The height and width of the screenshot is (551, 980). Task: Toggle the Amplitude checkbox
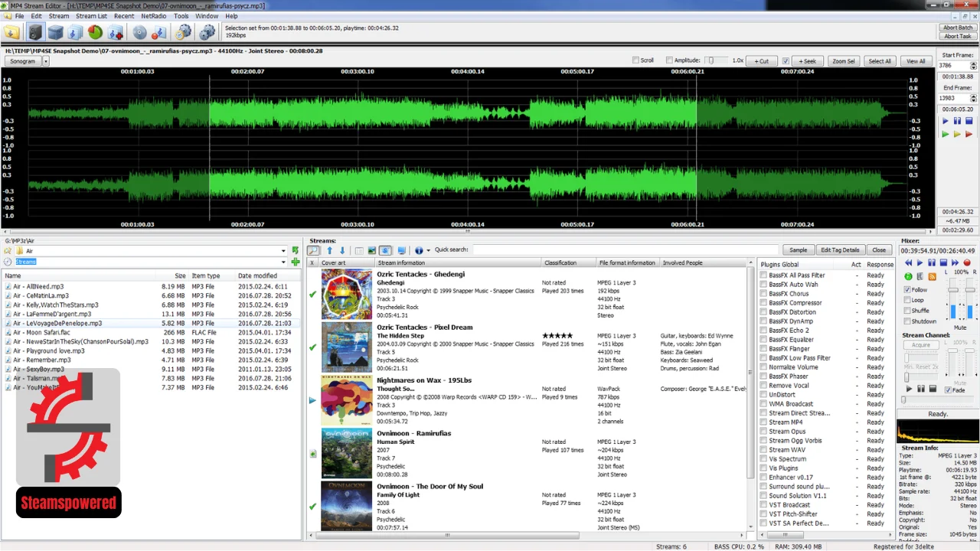pos(669,60)
